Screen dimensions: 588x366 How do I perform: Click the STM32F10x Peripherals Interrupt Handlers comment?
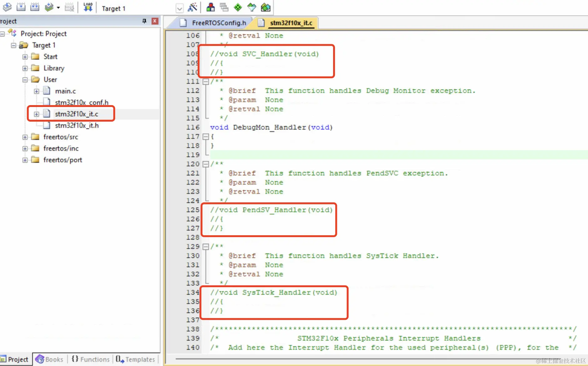click(x=389, y=338)
